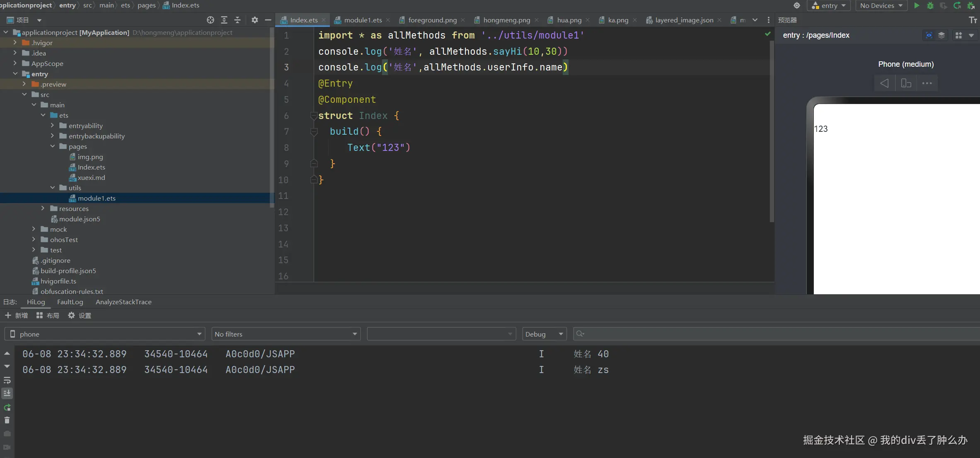Run the app with green play button

pos(917,5)
